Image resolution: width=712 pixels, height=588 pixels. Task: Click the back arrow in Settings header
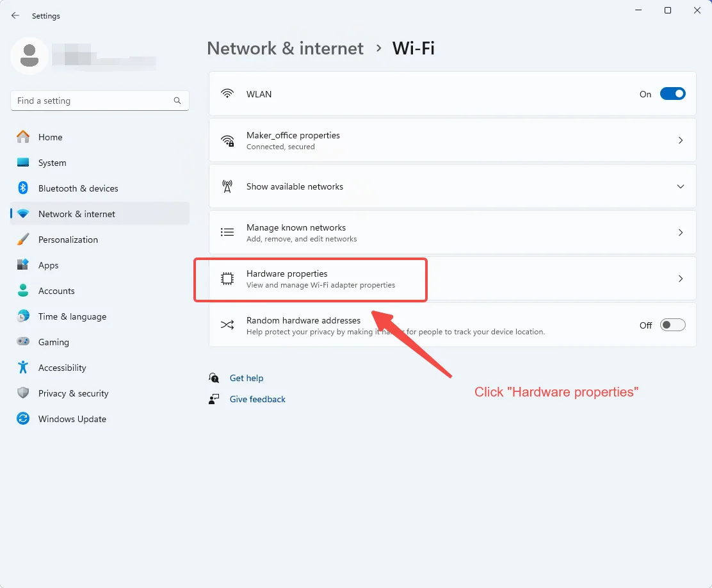15,15
